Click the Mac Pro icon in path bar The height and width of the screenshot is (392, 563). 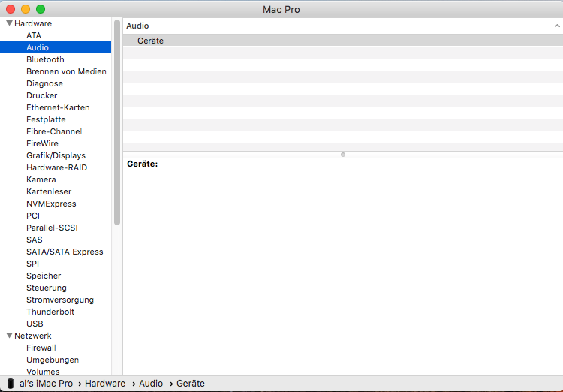(11, 384)
